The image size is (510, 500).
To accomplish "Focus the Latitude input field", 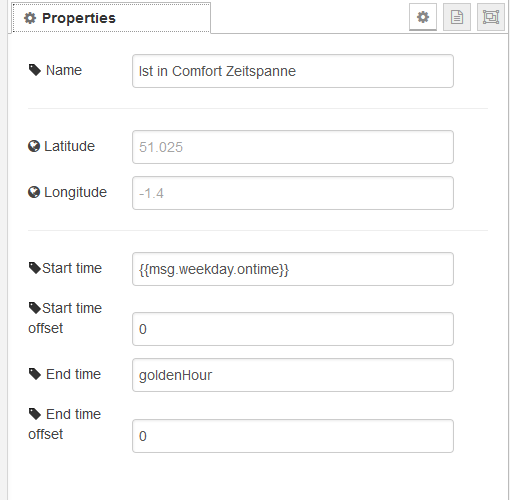I will pos(293,147).
